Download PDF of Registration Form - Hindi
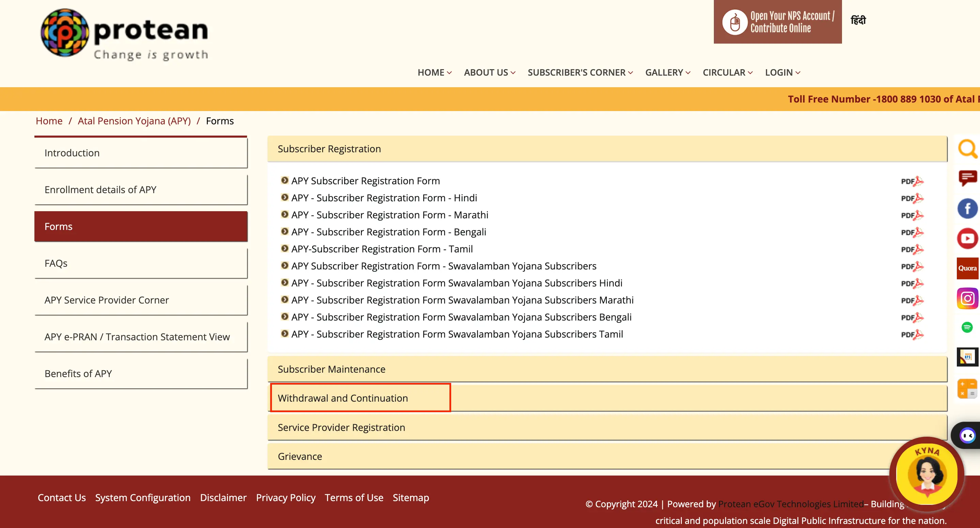 pyautogui.click(x=912, y=198)
